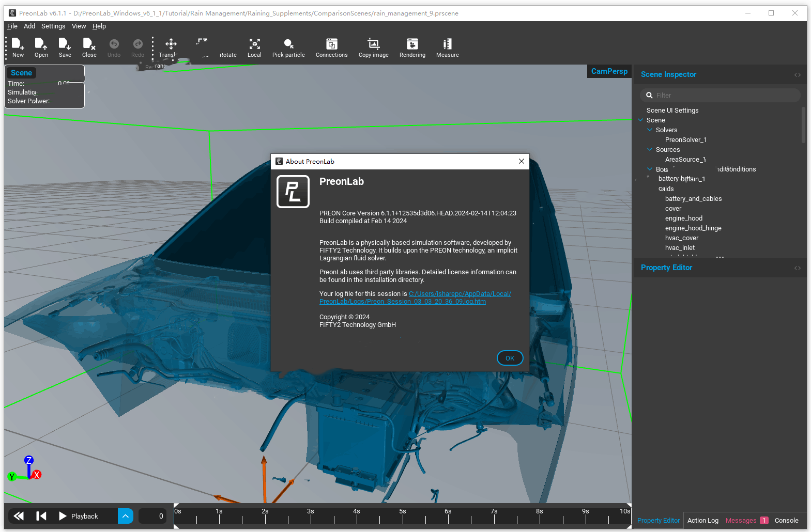The height and width of the screenshot is (532, 811).
Task: Click the current frame number field
Action: point(152,516)
